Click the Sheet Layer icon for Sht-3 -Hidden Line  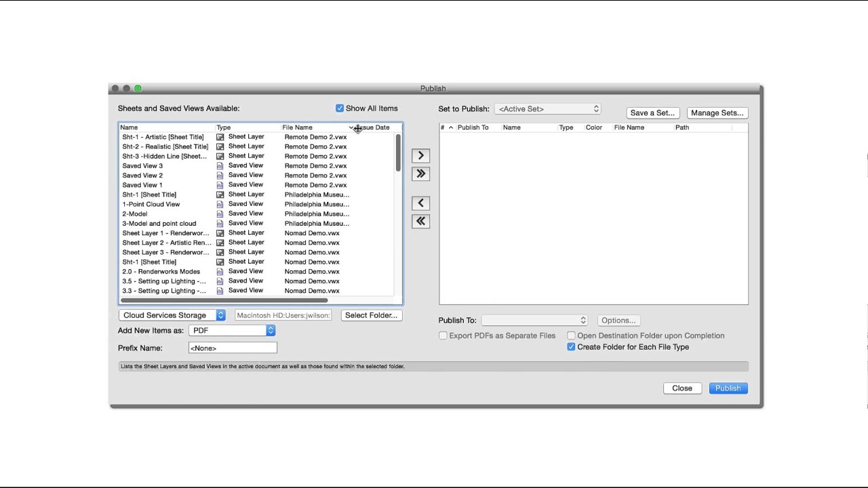220,156
